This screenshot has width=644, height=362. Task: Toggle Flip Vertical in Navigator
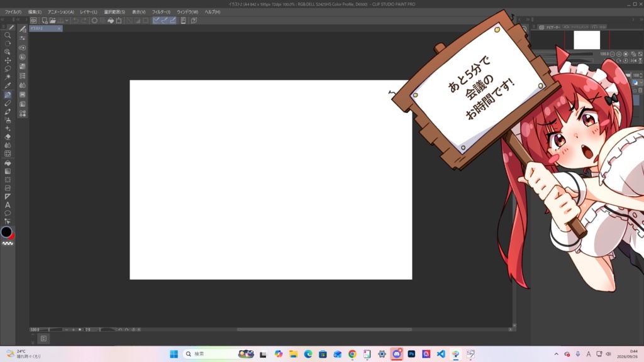640,61
